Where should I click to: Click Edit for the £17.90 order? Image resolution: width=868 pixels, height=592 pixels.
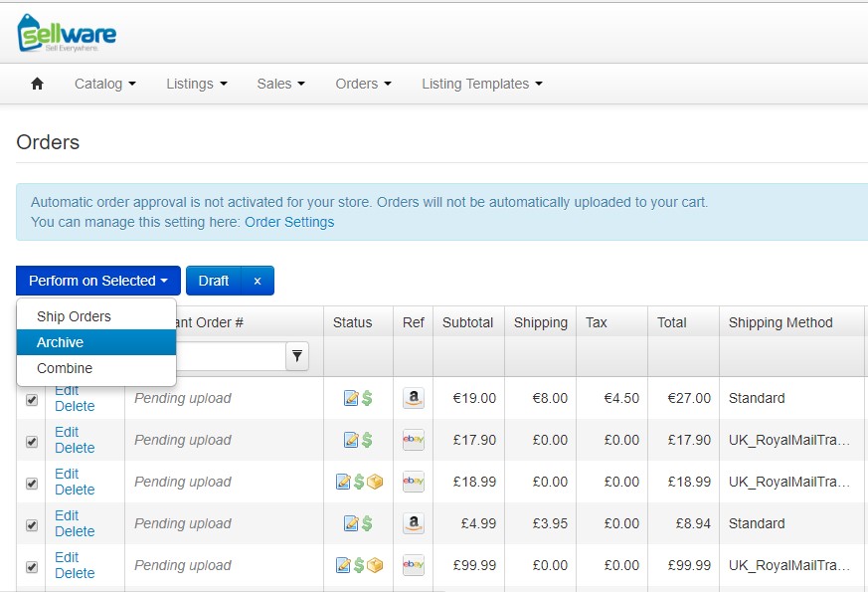pos(67,432)
